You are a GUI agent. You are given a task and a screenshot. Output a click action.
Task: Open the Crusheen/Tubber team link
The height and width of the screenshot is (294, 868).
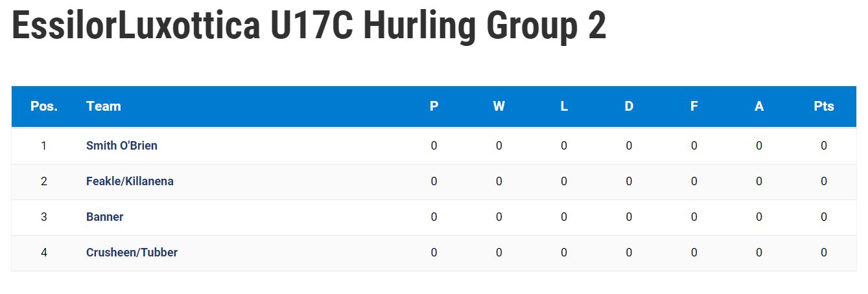click(x=132, y=253)
